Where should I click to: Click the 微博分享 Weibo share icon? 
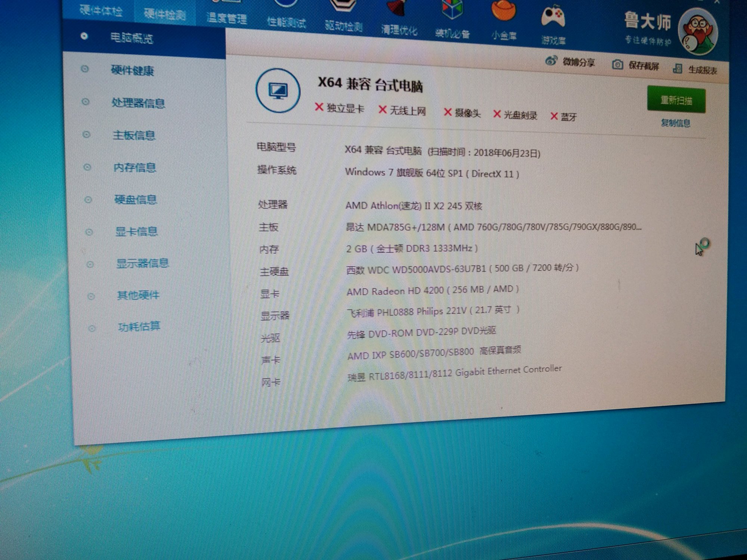pos(551,60)
